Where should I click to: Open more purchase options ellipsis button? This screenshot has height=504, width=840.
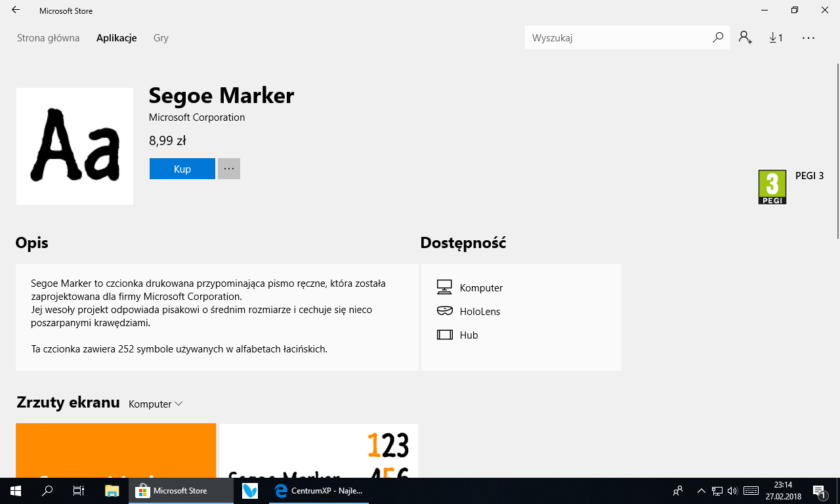229,169
